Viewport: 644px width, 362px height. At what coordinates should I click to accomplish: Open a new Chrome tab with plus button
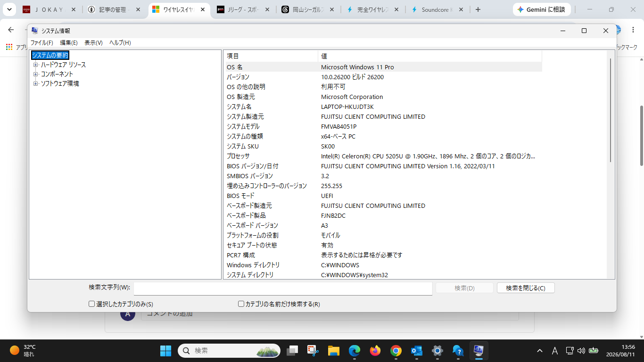tap(478, 9)
